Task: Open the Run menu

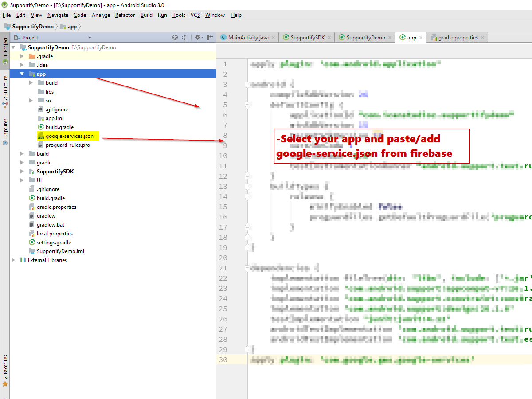Action: [162, 15]
